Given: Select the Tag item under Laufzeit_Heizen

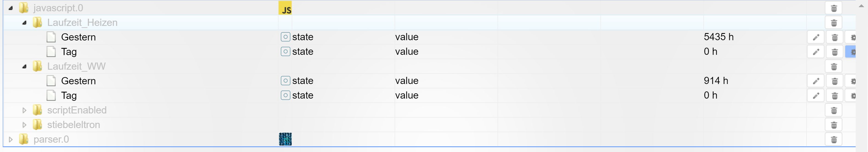Looking at the screenshot, I should click(69, 52).
